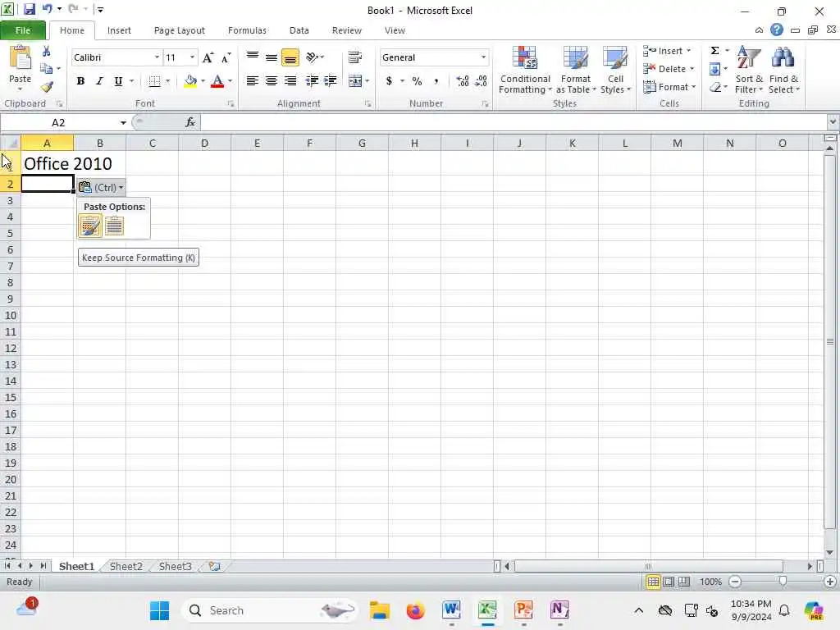Click the Fill down-arrow icon
This screenshot has width=840, height=630.
click(x=714, y=69)
